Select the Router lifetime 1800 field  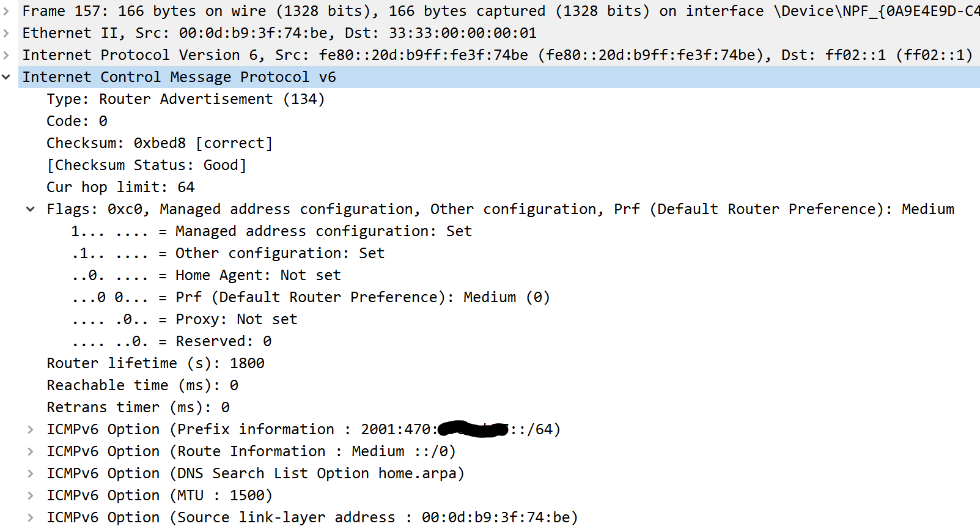[x=155, y=363]
